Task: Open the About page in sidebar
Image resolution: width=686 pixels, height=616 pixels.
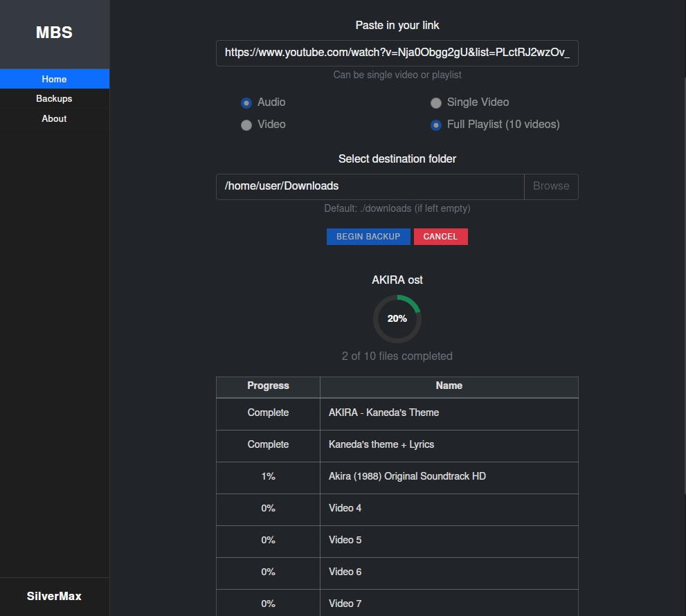Action: [x=54, y=118]
